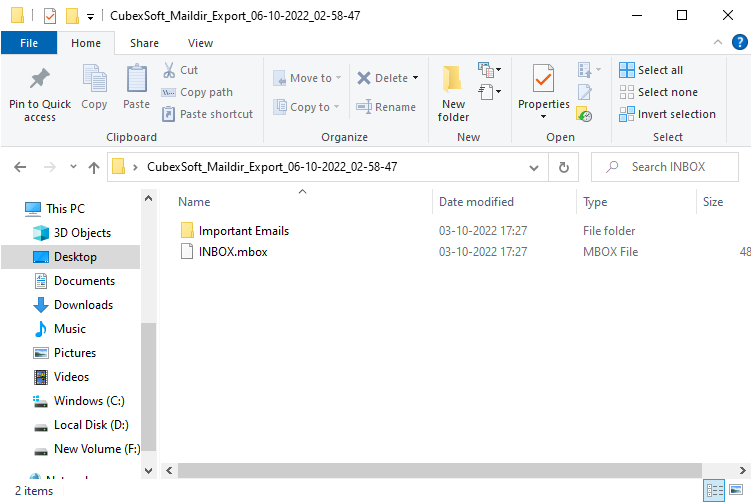The image size is (752, 503).
Task: Open New Volume (F:) drive
Action: click(87, 449)
